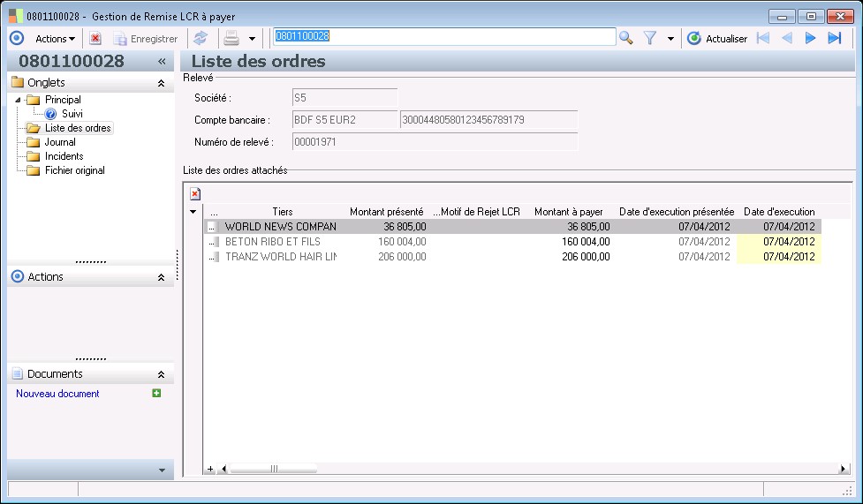Collapse the Principal tree node

(x=18, y=100)
